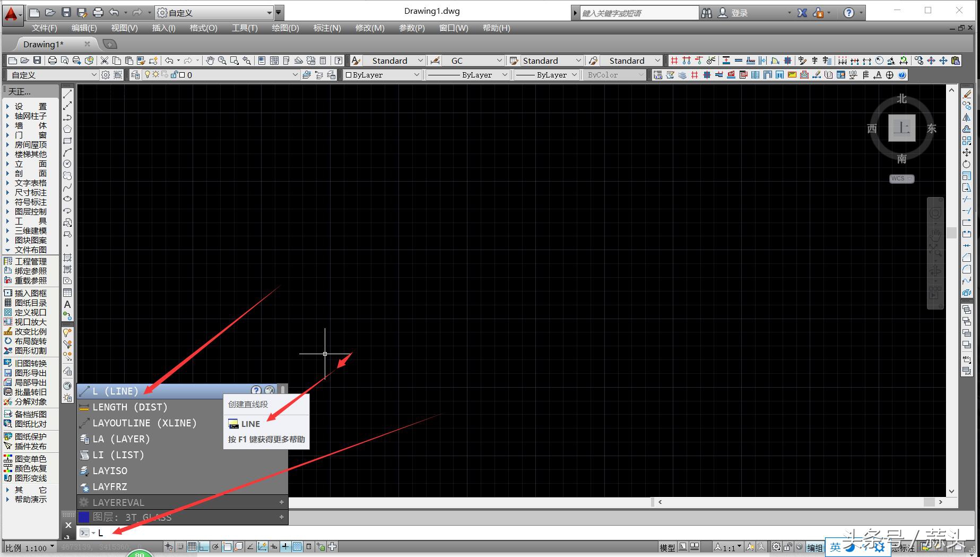The image size is (980, 557).
Task: Click 登录 sign-in button
Action: click(x=740, y=13)
